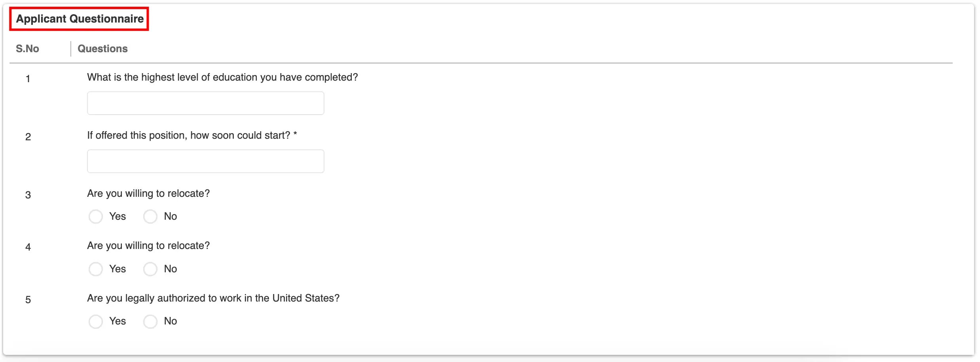Viewport: 980px width, 362px height.
Task: Click question 3's 'willing to relocate' text
Action: click(x=148, y=193)
